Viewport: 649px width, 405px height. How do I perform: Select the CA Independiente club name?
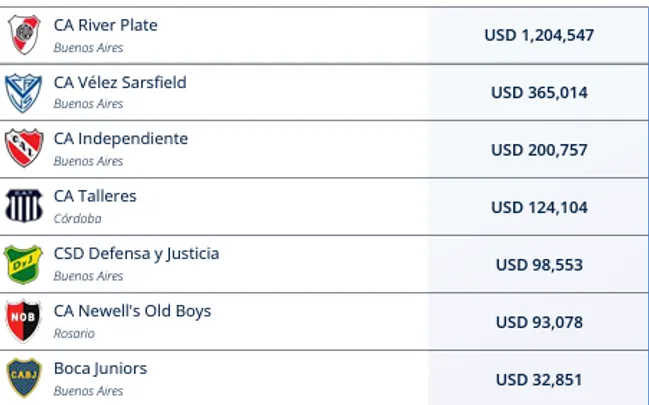[x=120, y=139]
